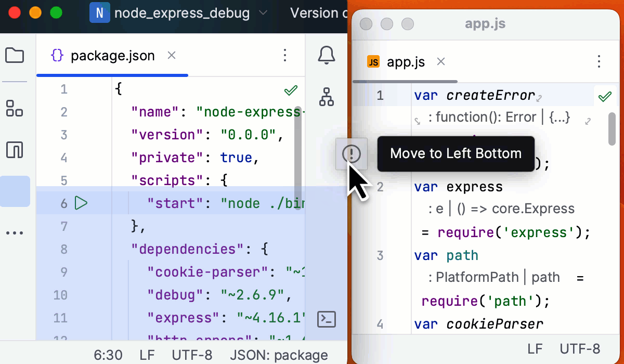Image resolution: width=624 pixels, height=364 pixels.
Task: Show more tool windows ellipsis
Action: [x=15, y=233]
